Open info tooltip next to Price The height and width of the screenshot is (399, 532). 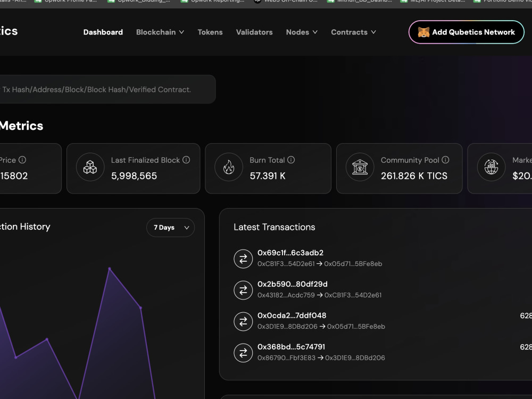click(x=22, y=160)
